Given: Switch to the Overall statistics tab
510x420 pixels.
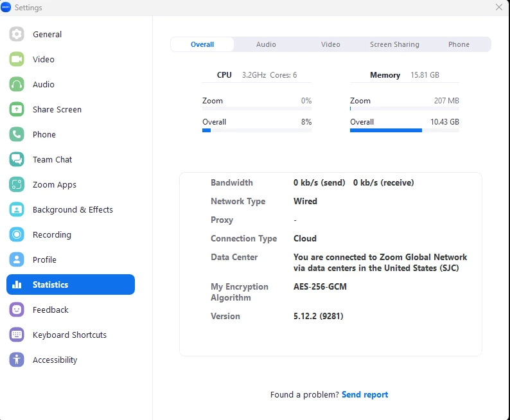Looking at the screenshot, I should point(202,44).
